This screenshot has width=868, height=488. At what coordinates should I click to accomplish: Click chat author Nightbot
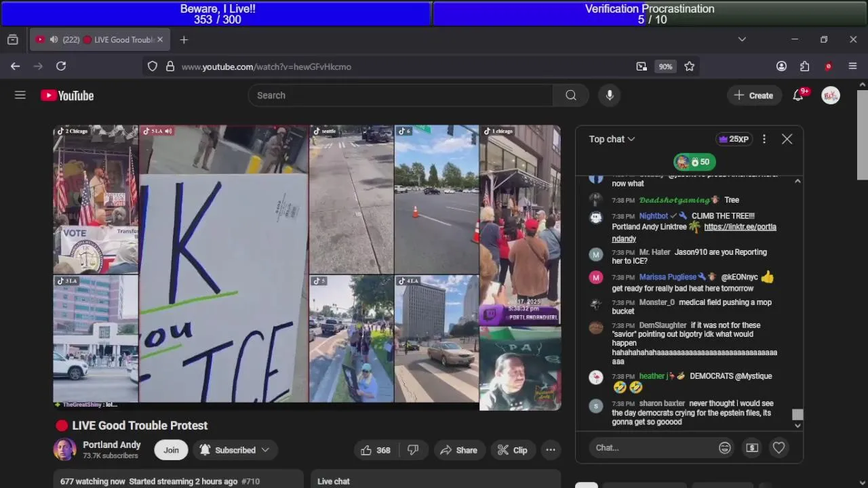click(654, 216)
